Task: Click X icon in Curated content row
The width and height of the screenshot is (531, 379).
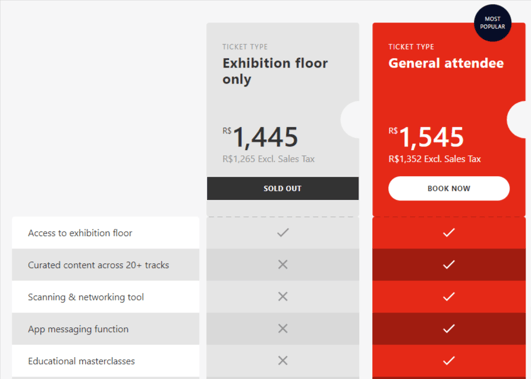Action: [283, 265]
